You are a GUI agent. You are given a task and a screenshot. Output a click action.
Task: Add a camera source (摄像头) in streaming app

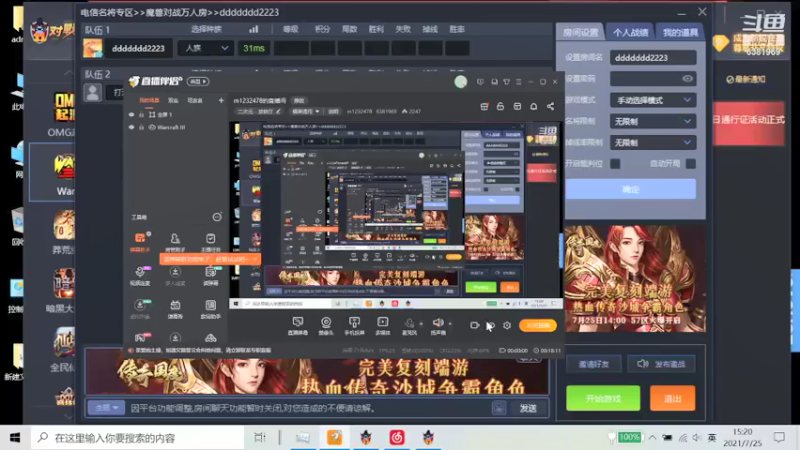(x=326, y=325)
